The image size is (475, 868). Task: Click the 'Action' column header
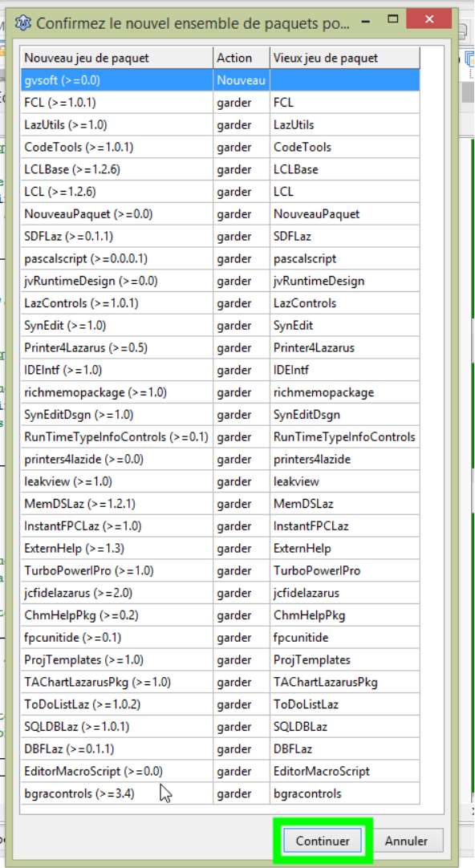(242, 58)
